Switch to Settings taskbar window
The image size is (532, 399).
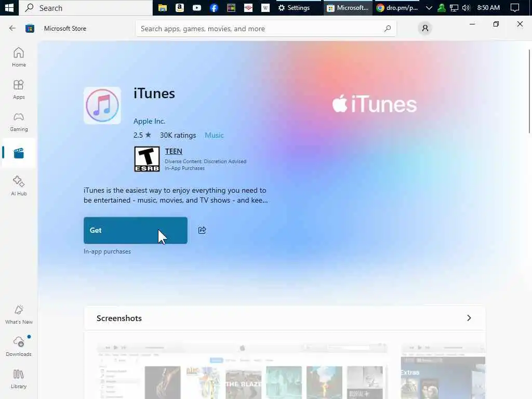(294, 7)
